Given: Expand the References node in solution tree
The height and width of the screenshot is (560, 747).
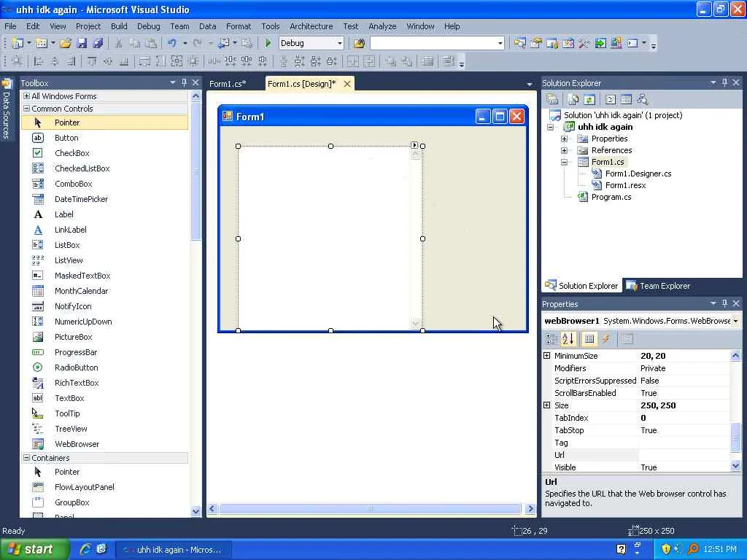Looking at the screenshot, I should pyautogui.click(x=564, y=150).
